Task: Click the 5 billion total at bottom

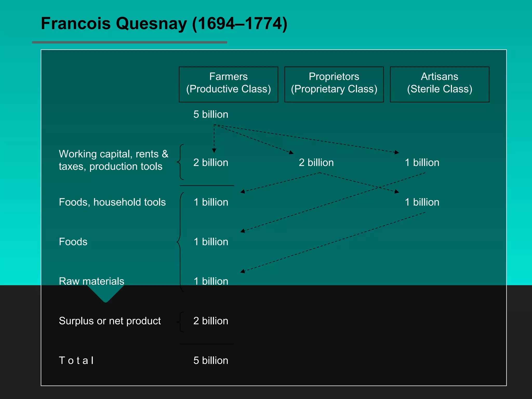Action: [x=211, y=361]
